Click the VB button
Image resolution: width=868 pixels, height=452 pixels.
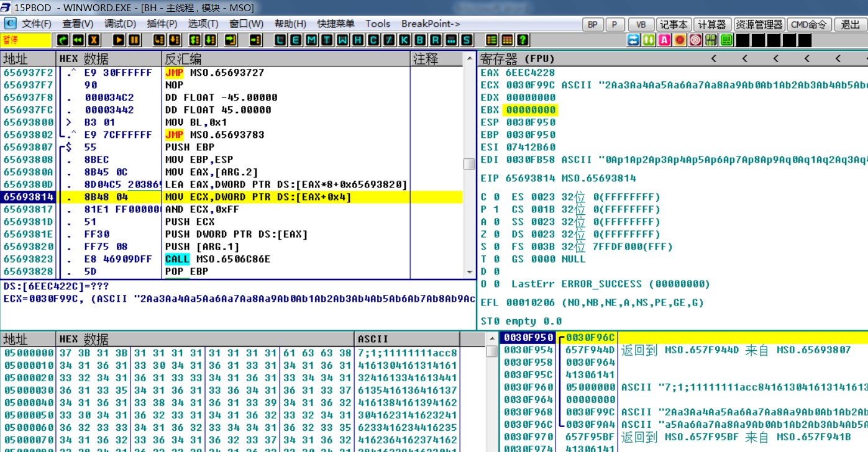(x=641, y=24)
